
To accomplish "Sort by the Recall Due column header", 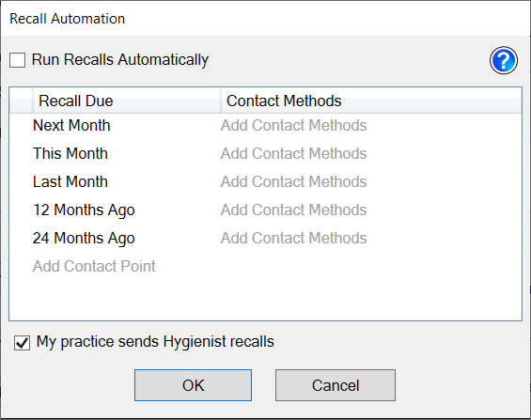I will (127, 101).
